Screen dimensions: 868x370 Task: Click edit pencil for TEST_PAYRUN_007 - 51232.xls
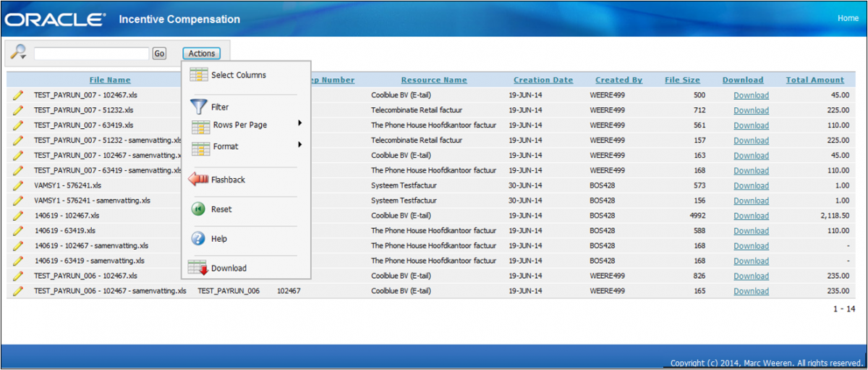click(x=18, y=110)
